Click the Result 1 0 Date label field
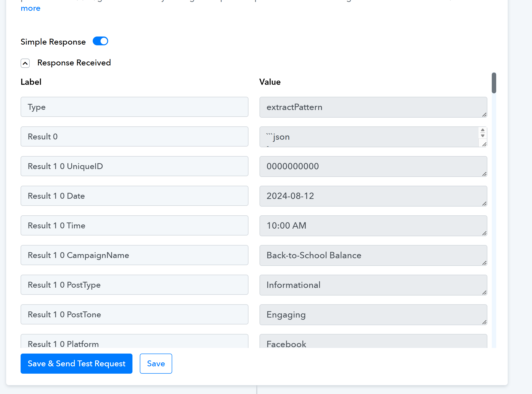 pyautogui.click(x=134, y=196)
